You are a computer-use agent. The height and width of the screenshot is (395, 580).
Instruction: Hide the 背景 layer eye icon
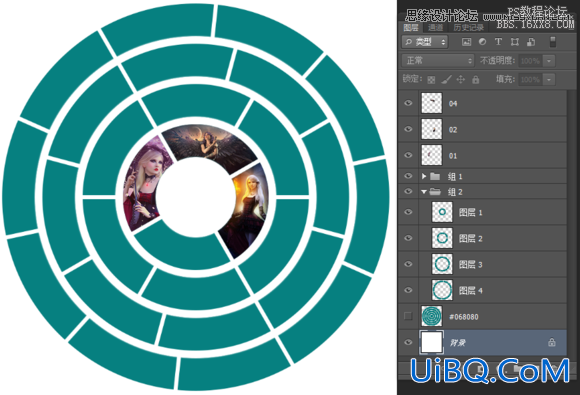408,342
